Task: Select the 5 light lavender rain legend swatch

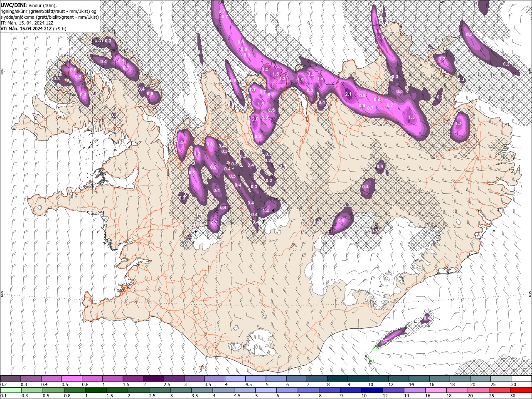Action: (266, 390)
